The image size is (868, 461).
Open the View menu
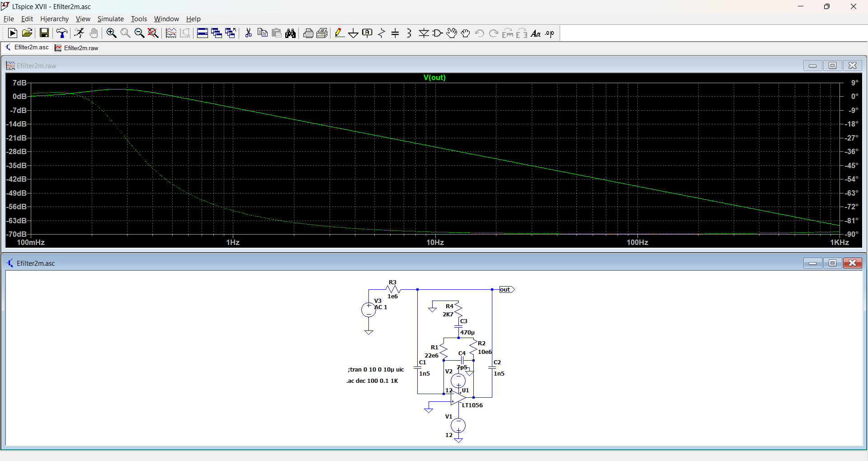[x=83, y=19]
